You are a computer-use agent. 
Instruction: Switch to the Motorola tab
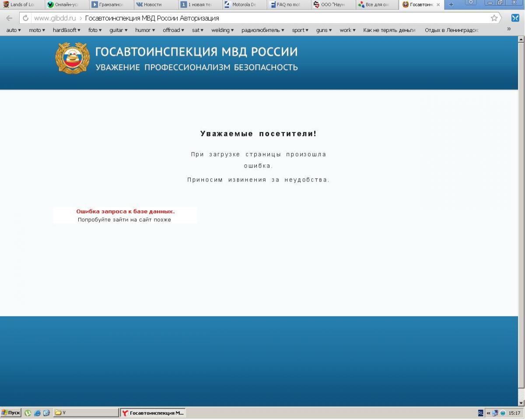(x=241, y=5)
